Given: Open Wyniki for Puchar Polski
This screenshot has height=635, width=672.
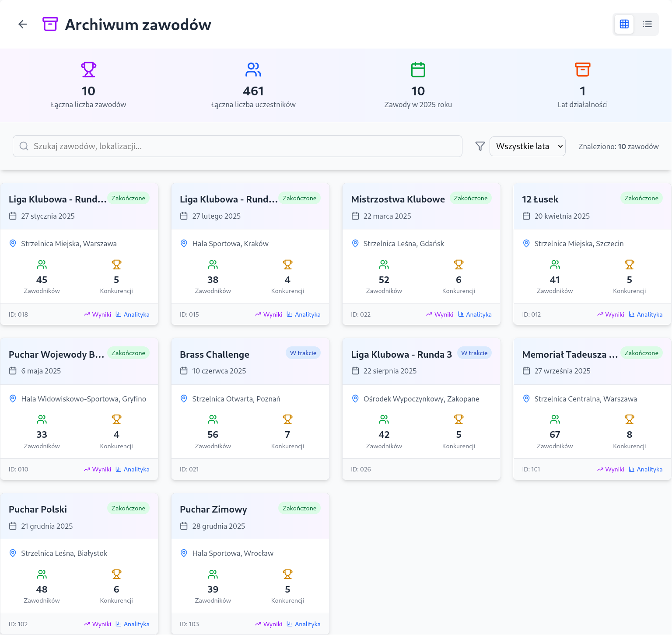Looking at the screenshot, I should 98,624.
